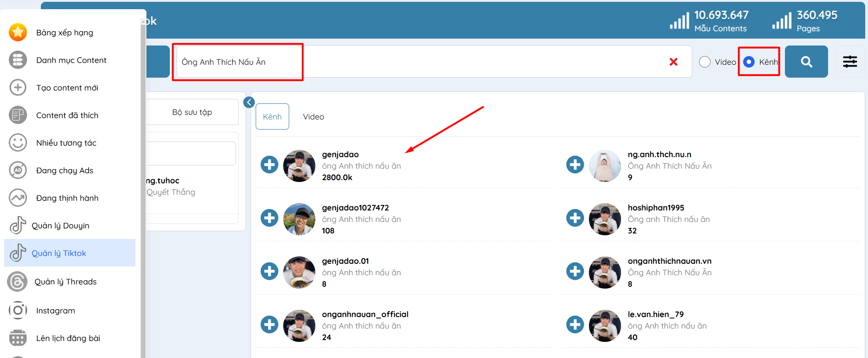Click the magnifying glass search button
Viewport: 868px width, 358px height.
[806, 62]
